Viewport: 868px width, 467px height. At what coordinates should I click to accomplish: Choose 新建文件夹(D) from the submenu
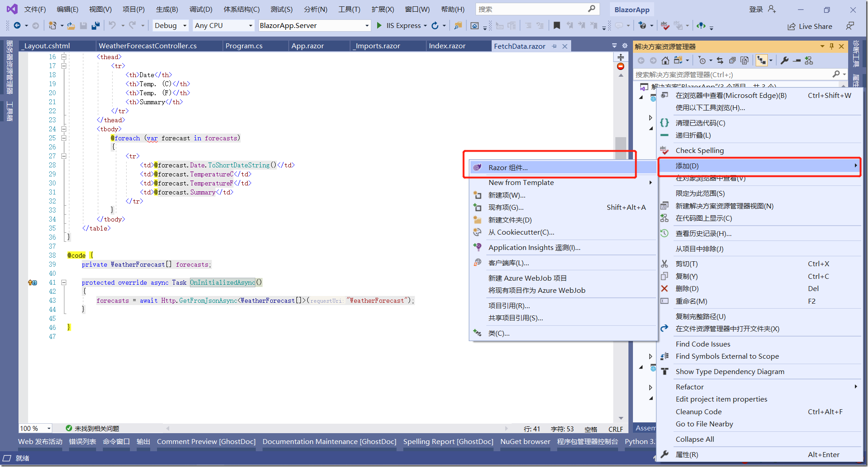[x=563, y=220]
